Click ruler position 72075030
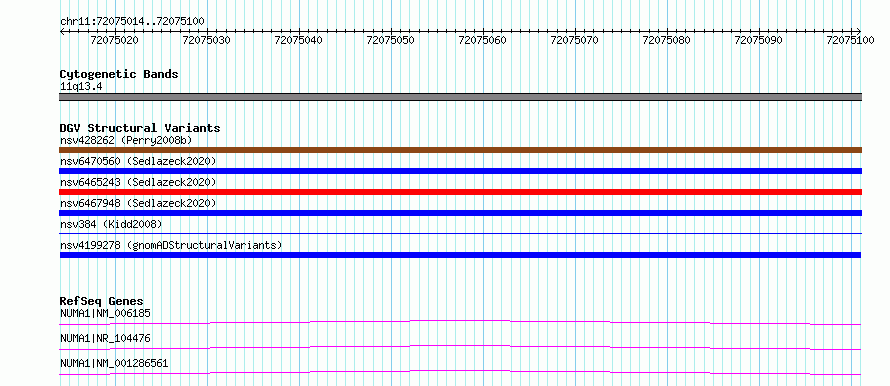Image resolution: width=890 pixels, height=386 pixels. [x=207, y=40]
